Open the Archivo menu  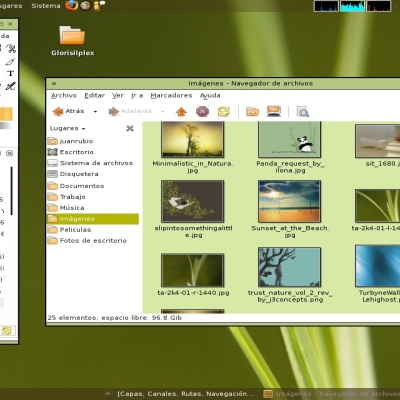[x=64, y=96]
